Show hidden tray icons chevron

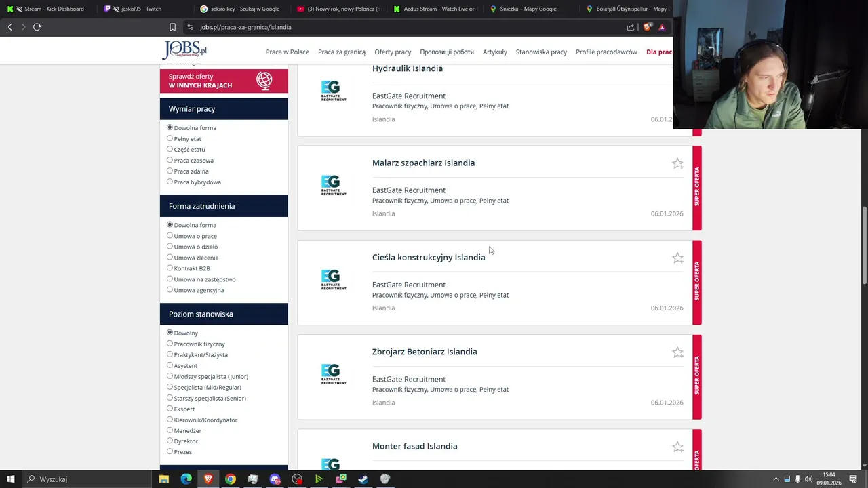(x=776, y=479)
